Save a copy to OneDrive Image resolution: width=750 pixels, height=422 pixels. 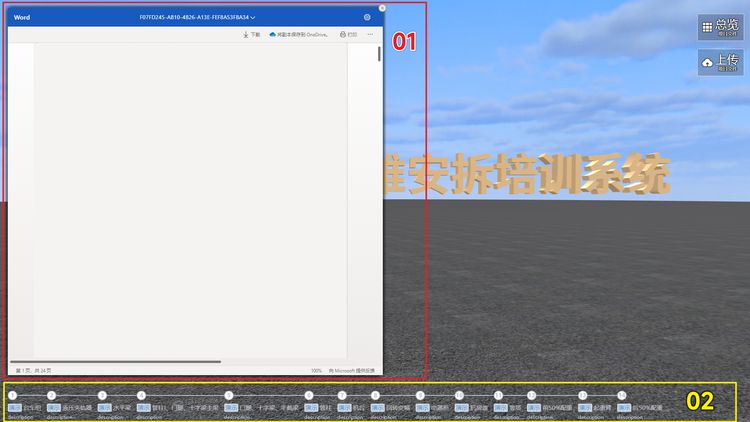point(298,34)
